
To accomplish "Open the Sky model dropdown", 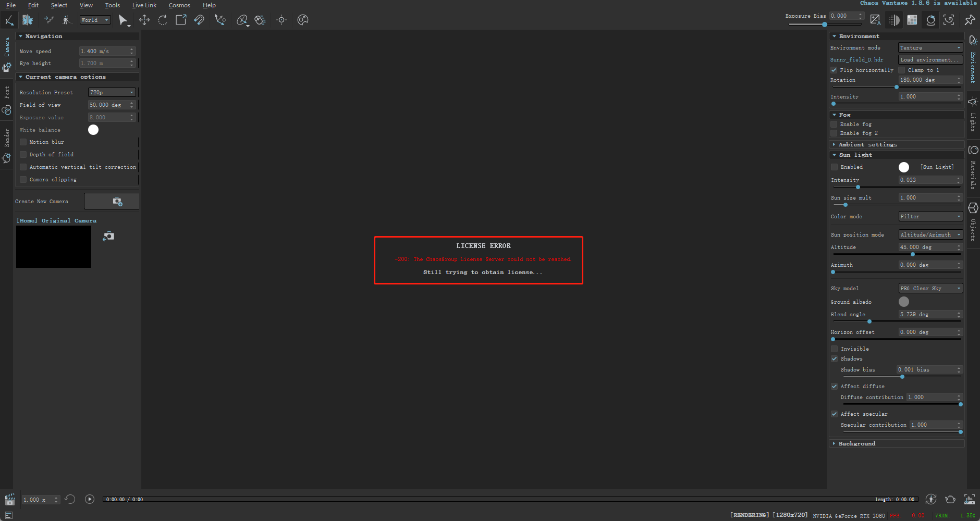I will tap(930, 288).
